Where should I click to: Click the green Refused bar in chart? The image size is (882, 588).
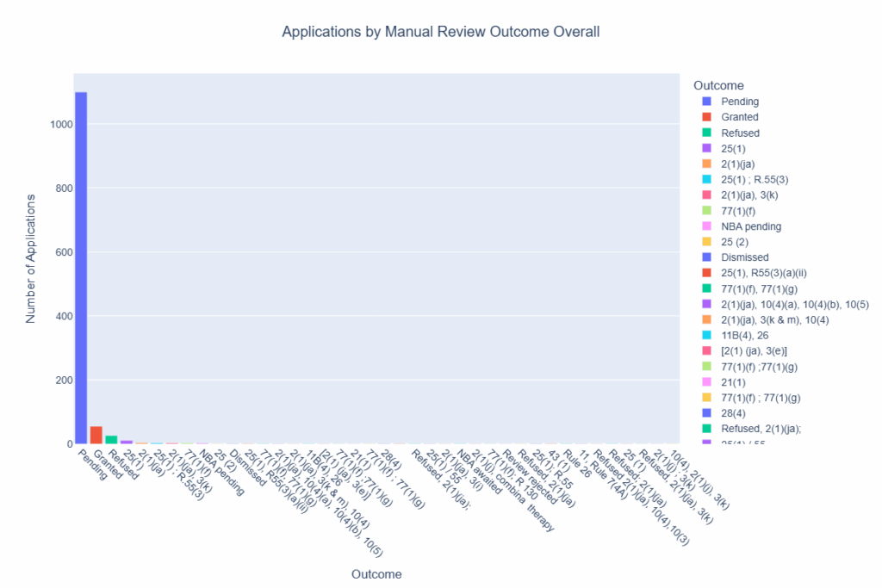[x=111, y=440]
